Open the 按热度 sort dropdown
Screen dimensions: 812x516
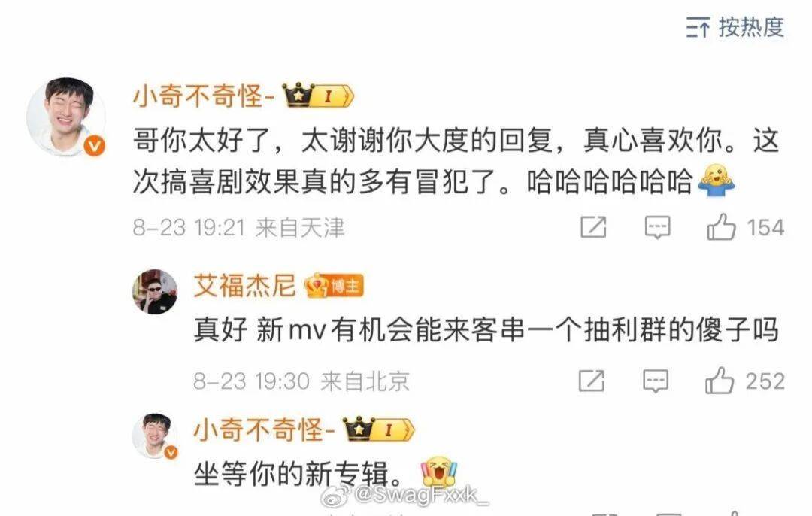(x=735, y=26)
